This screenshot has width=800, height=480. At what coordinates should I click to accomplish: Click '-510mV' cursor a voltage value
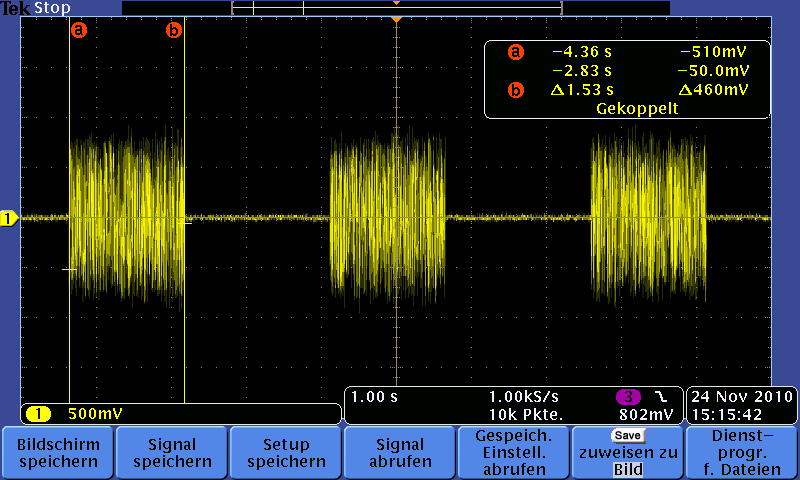(713, 52)
